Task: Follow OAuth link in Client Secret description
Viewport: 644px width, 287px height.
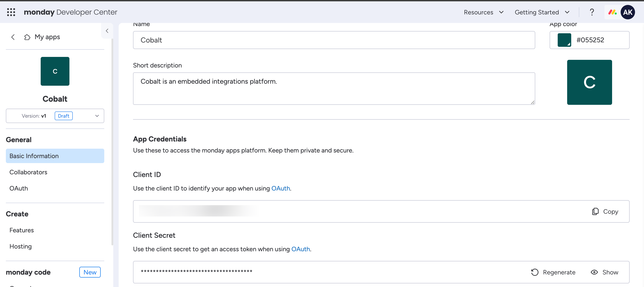Action: pos(300,249)
